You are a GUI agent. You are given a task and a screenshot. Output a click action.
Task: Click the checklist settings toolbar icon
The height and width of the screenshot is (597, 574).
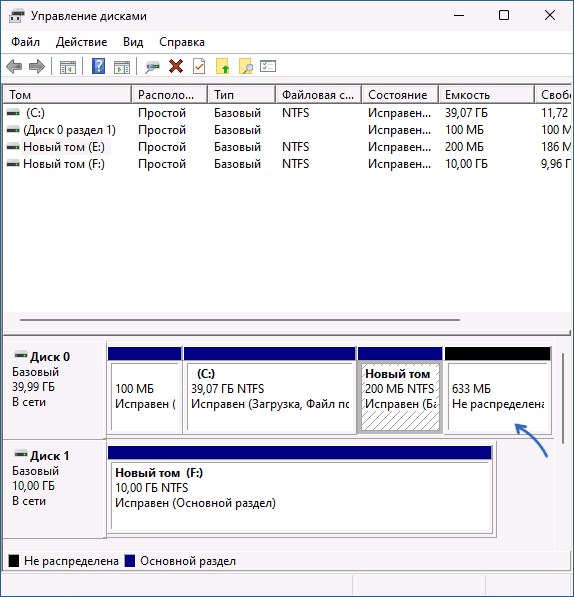(268, 66)
